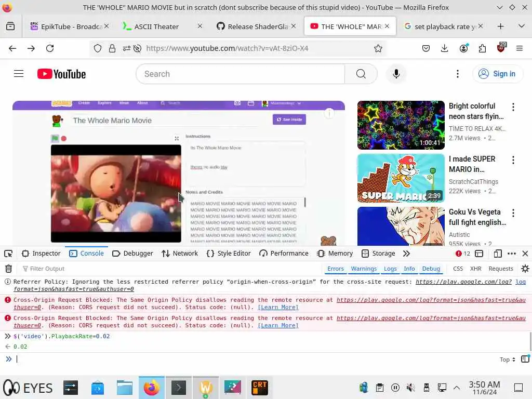The width and height of the screenshot is (532, 399).
Task: Open the site security padlock icon
Action: (x=112, y=48)
